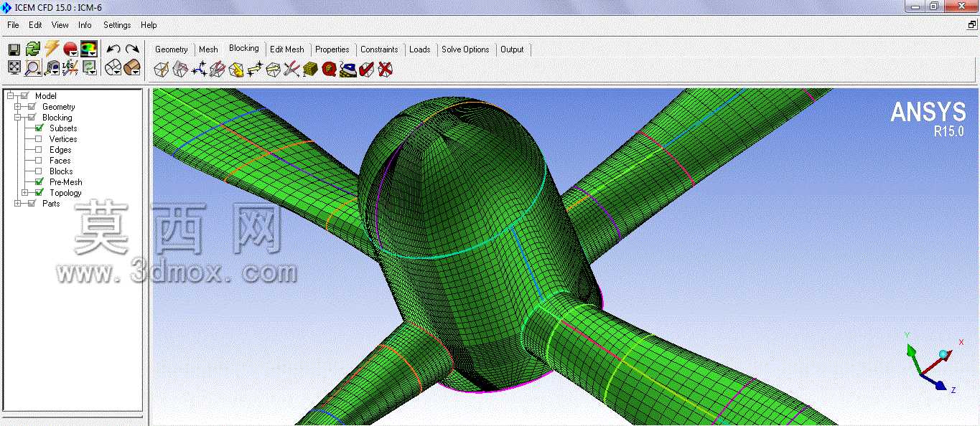Switch to the Constraints tab
Screen dimensions: 980x426
[x=379, y=49]
